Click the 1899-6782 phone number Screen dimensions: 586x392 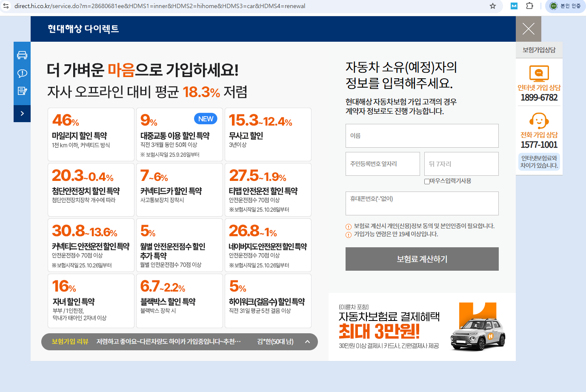coord(539,97)
